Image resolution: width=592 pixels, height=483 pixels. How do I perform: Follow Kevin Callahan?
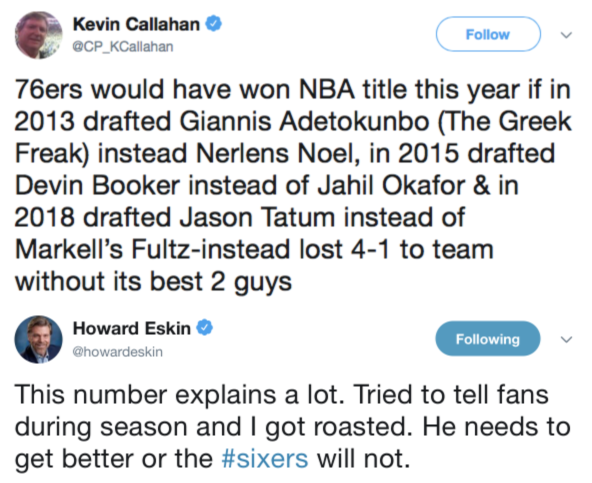click(488, 34)
